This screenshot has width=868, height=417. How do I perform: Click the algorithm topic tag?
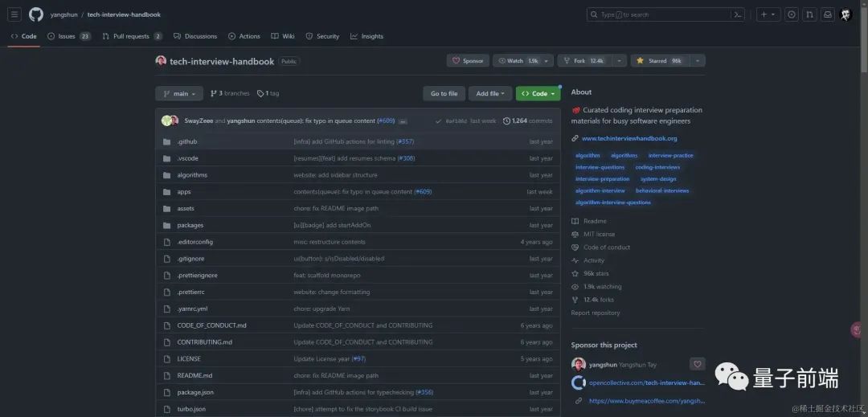pos(588,155)
